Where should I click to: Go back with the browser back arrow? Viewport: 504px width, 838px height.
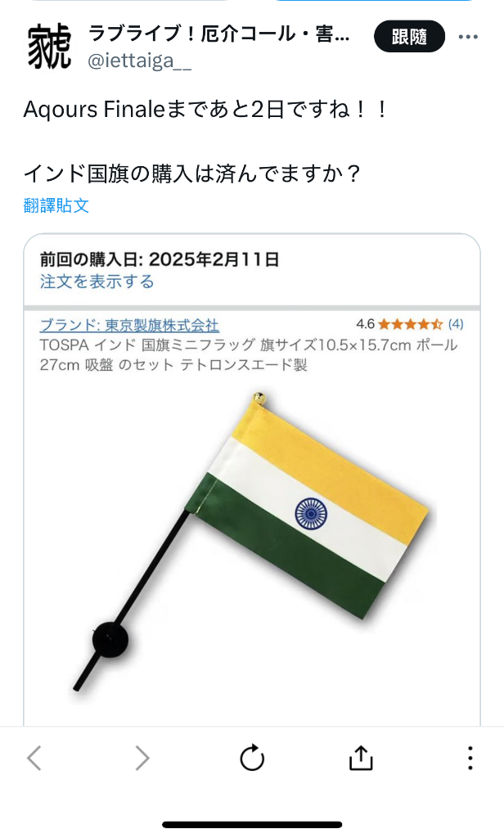click(x=34, y=758)
